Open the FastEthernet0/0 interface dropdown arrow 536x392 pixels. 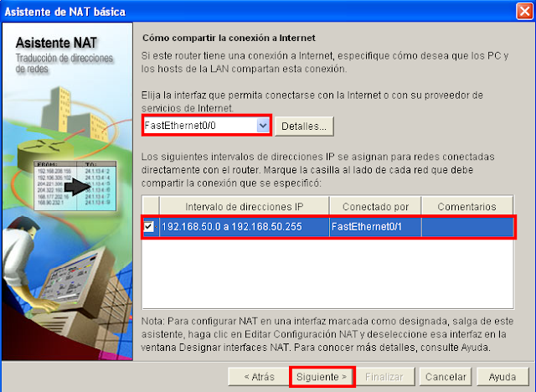coord(263,126)
